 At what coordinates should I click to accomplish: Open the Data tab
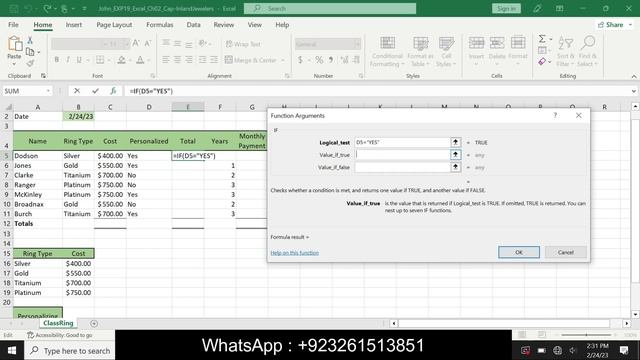(x=193, y=25)
